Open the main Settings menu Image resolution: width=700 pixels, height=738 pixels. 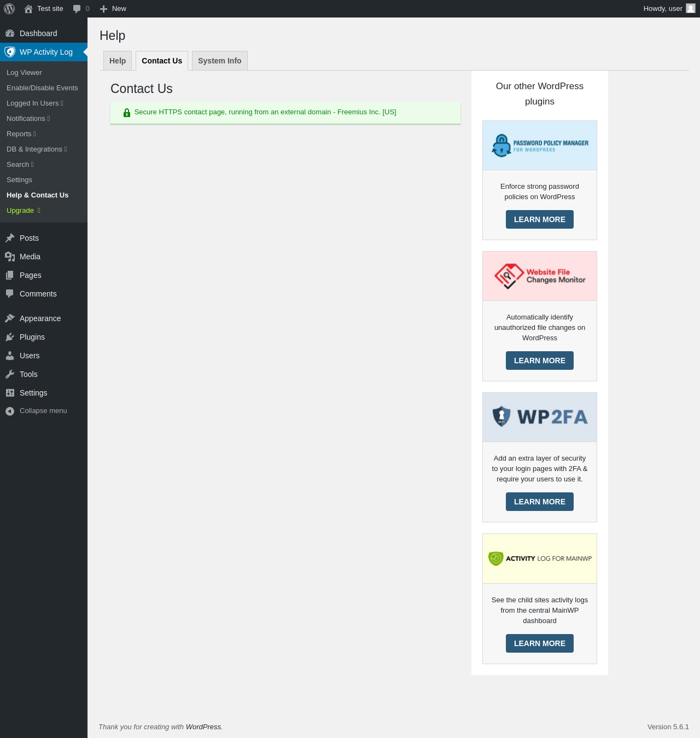click(44, 393)
